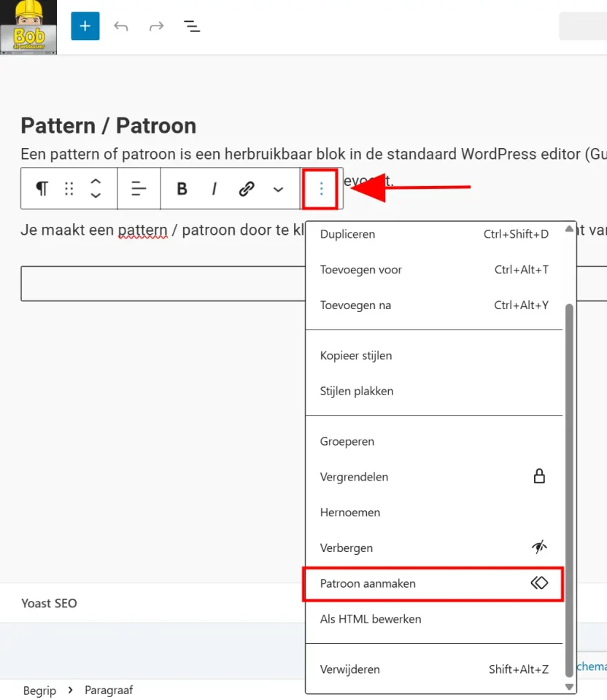The width and height of the screenshot is (607, 700).
Task: Toggle Bold formatting in toolbar
Action: (181, 188)
